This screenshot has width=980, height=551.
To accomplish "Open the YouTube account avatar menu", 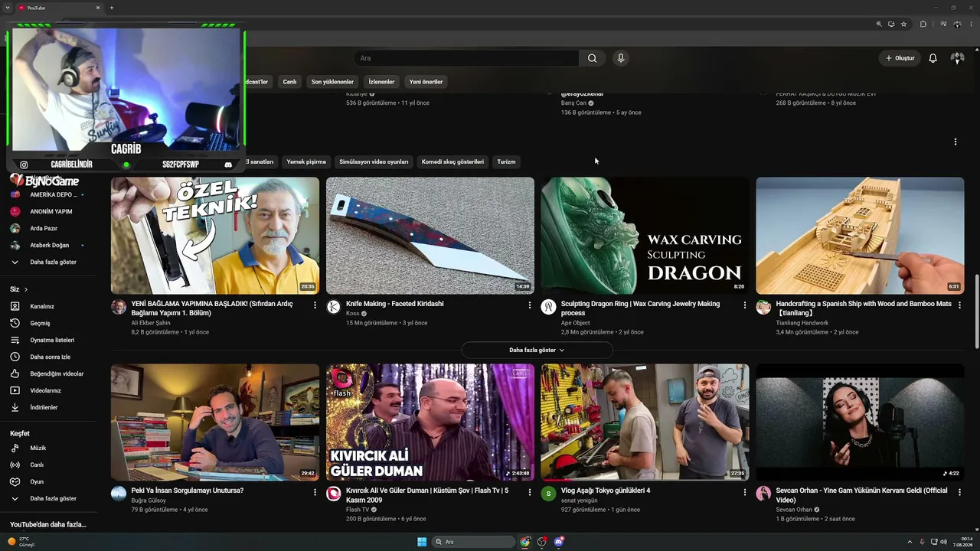I will (957, 58).
